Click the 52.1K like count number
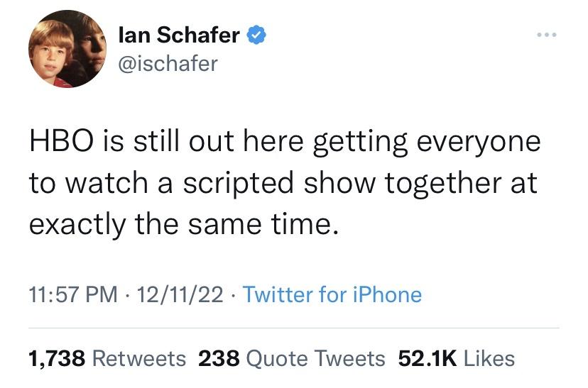Viewport: 588px width, 388px height. point(426,358)
